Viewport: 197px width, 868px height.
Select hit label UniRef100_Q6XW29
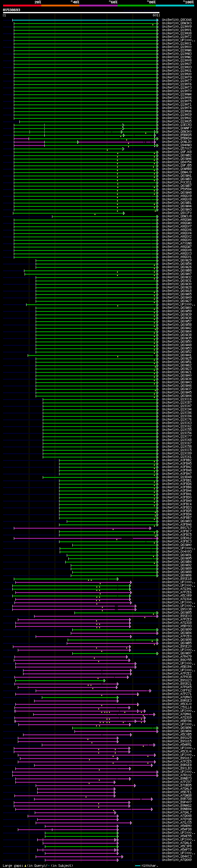[177, 260]
